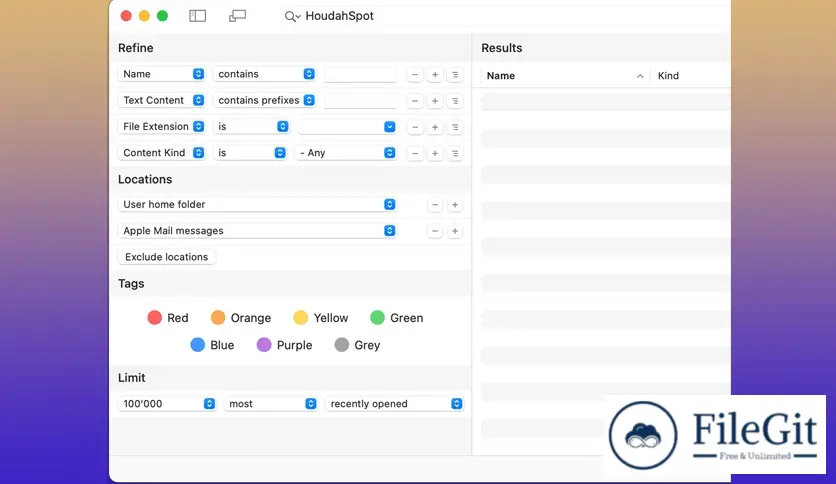Viewport: 836px width, 484px height.
Task: Open the search magnifier menu
Action: 292,17
